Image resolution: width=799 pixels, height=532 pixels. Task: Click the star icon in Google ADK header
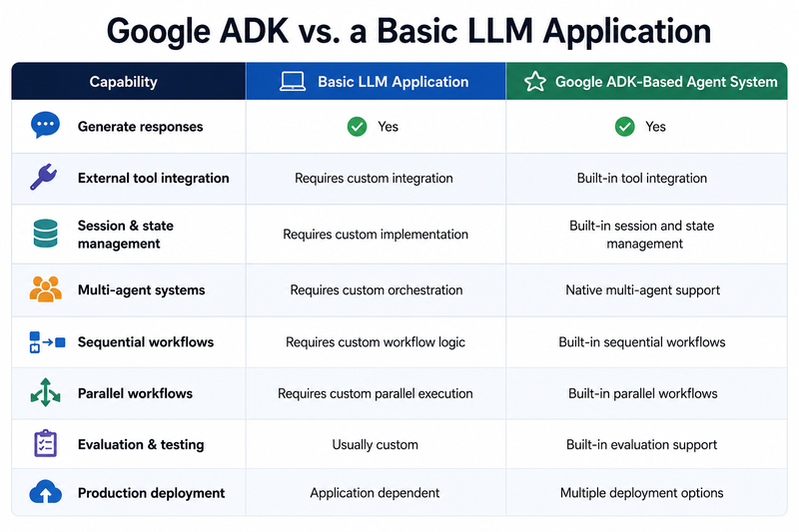point(535,82)
